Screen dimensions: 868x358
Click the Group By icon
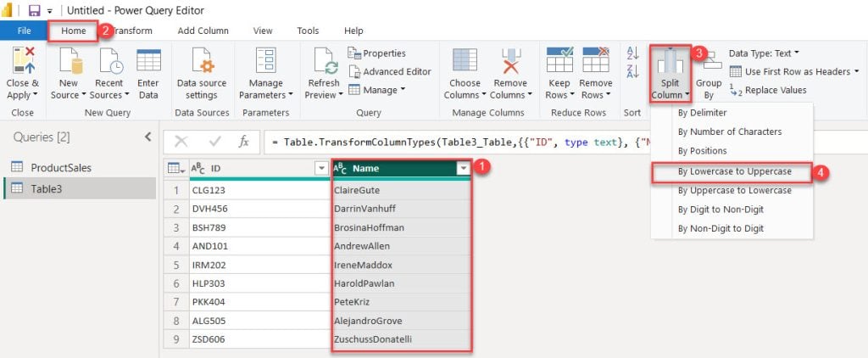[709, 60]
